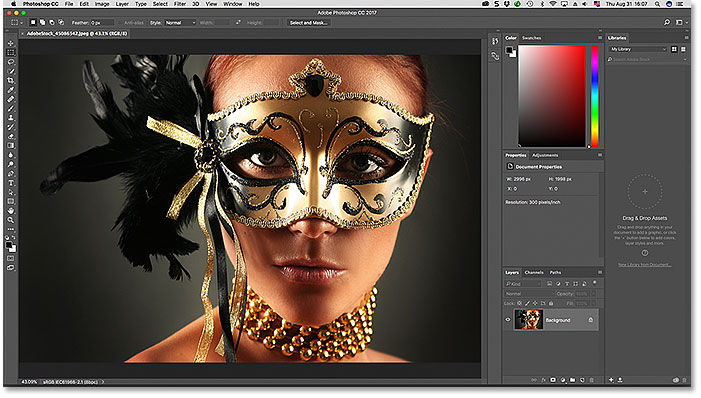
Task: Select the Rectangle shape tool
Action: (11, 202)
